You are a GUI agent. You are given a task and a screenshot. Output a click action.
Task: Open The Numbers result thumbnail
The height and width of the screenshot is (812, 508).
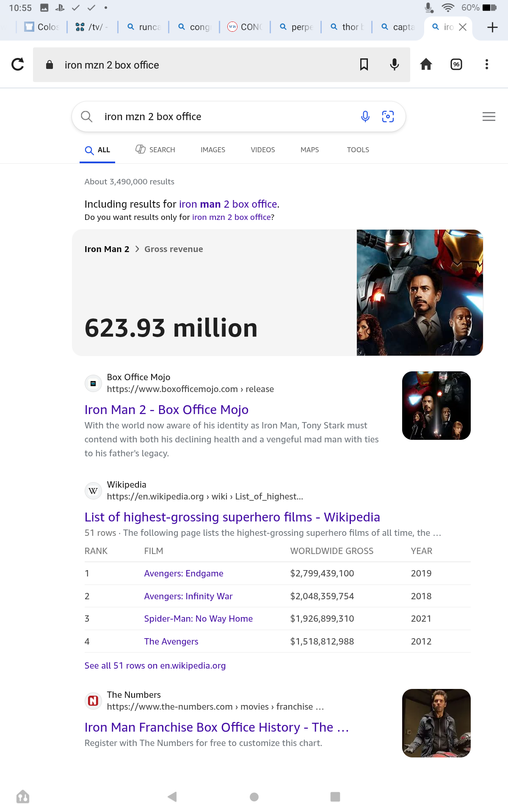point(436,723)
